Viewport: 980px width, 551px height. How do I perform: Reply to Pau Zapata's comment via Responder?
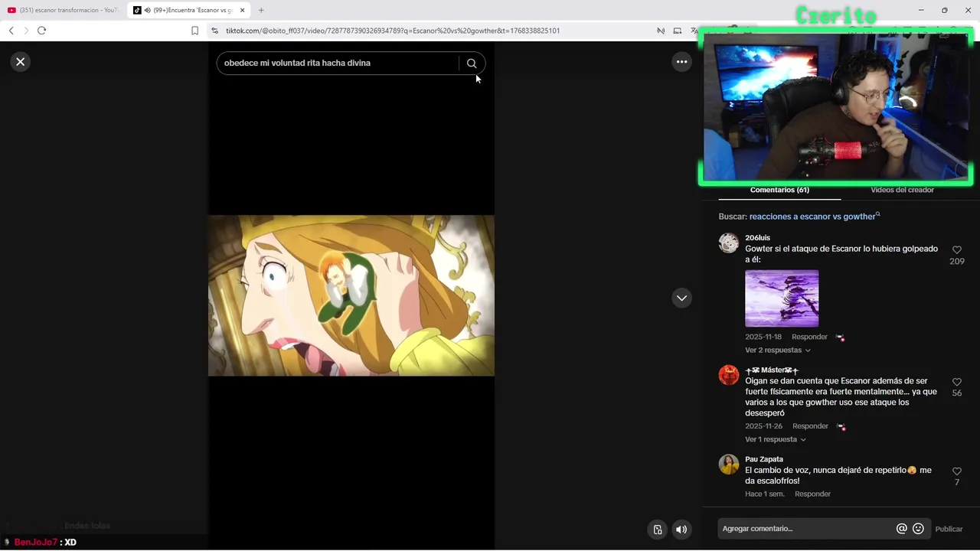812,494
